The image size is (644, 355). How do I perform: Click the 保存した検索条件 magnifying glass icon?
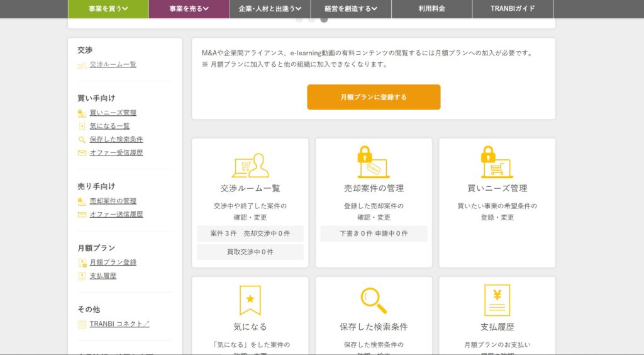point(373,300)
